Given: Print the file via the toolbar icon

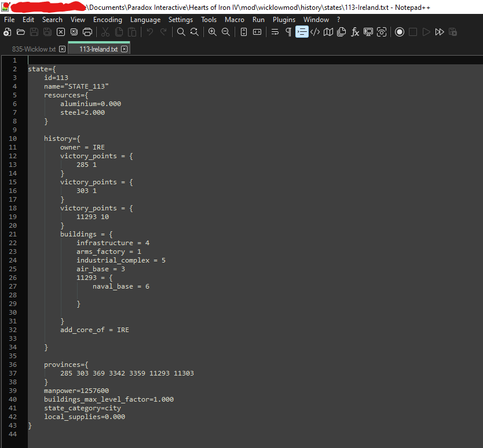Looking at the screenshot, I should [x=87, y=32].
